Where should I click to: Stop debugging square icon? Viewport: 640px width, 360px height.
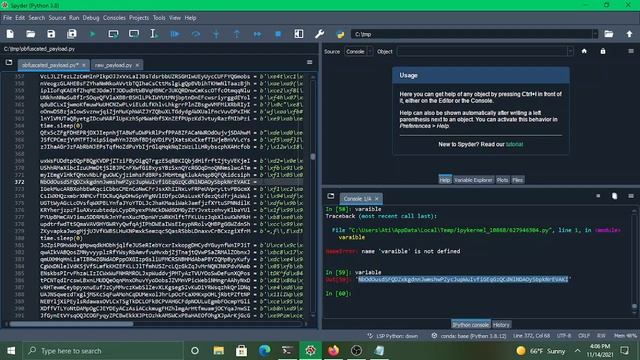click(278, 34)
